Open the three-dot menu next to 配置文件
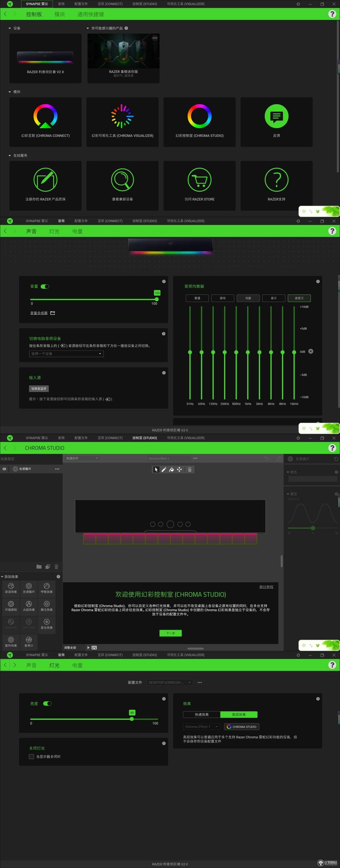The height and width of the screenshot is (868, 340). point(200,682)
